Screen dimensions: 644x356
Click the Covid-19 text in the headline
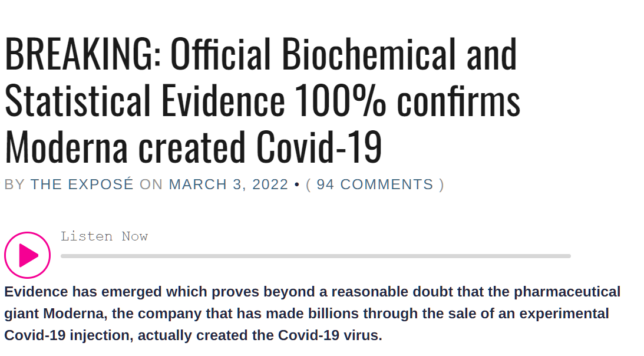(319, 147)
